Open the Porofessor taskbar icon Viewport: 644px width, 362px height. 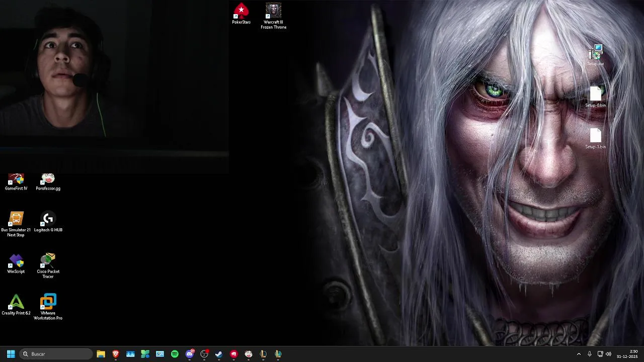point(249,354)
